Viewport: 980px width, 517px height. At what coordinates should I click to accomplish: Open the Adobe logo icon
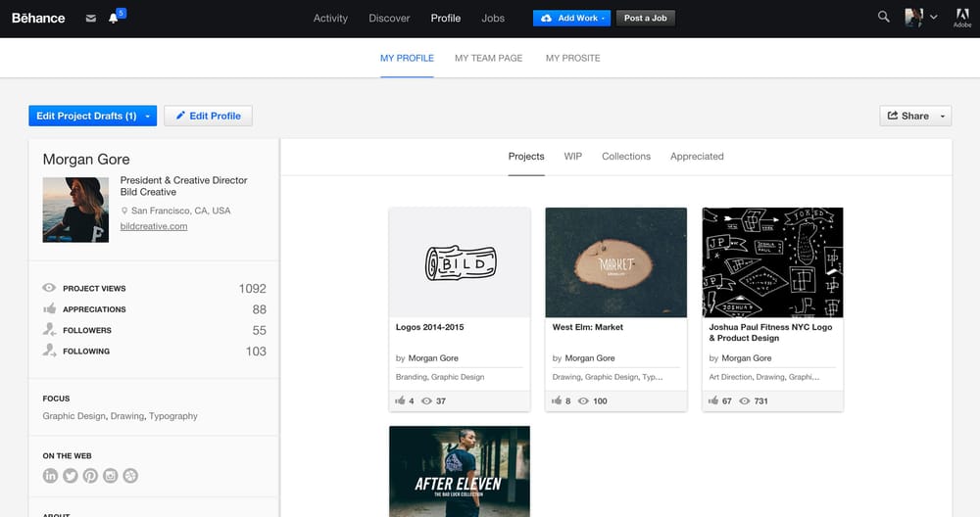[x=962, y=18]
